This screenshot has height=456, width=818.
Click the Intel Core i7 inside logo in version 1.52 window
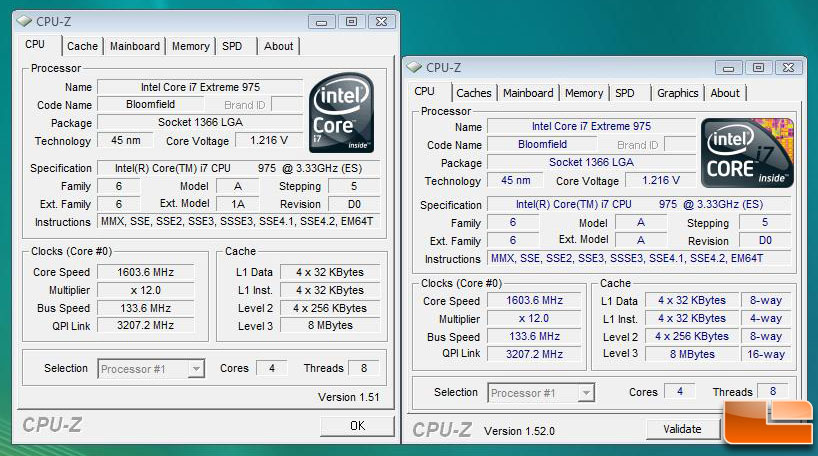pos(747,152)
